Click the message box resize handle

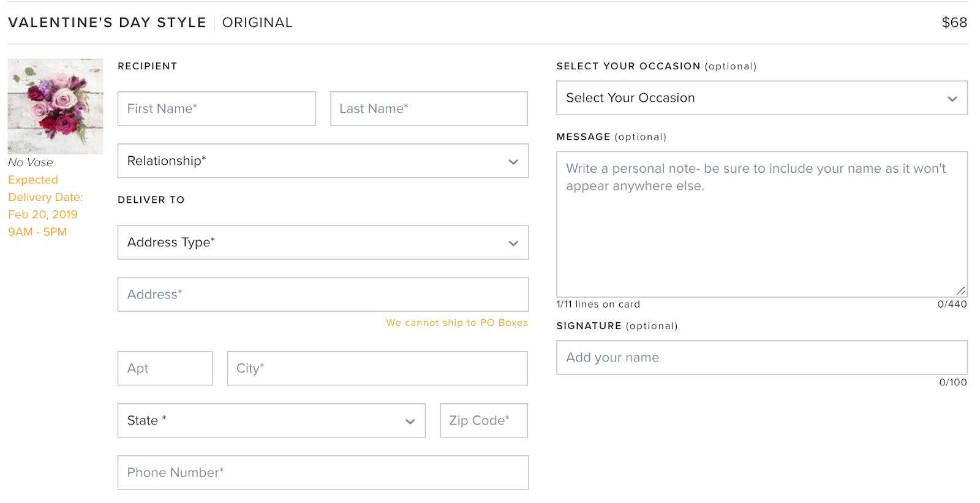click(961, 291)
